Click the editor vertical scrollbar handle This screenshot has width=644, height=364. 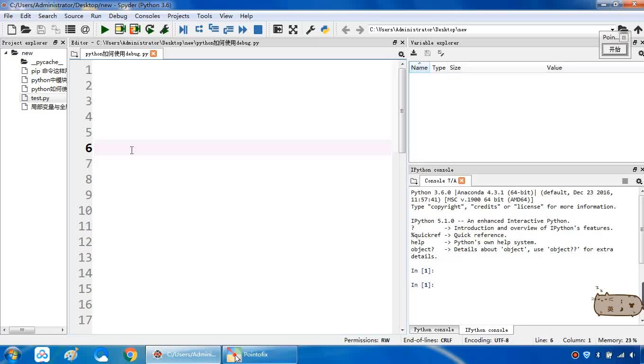click(402, 110)
